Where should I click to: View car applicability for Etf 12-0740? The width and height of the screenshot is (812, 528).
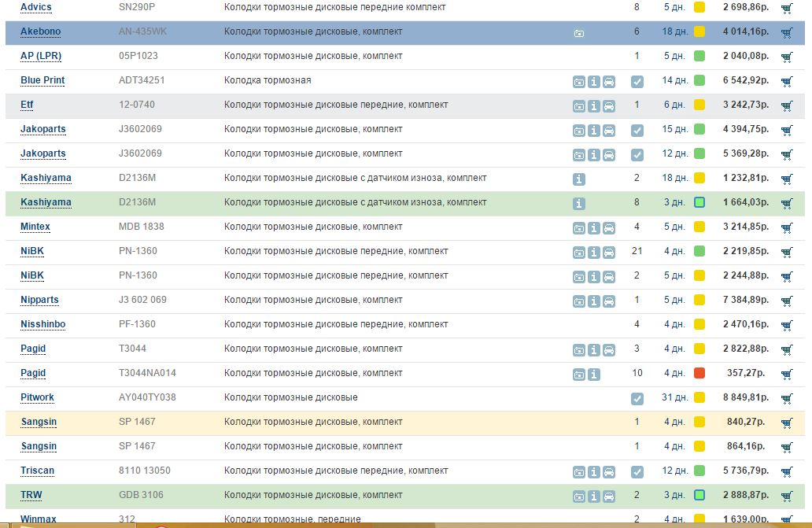coord(609,106)
